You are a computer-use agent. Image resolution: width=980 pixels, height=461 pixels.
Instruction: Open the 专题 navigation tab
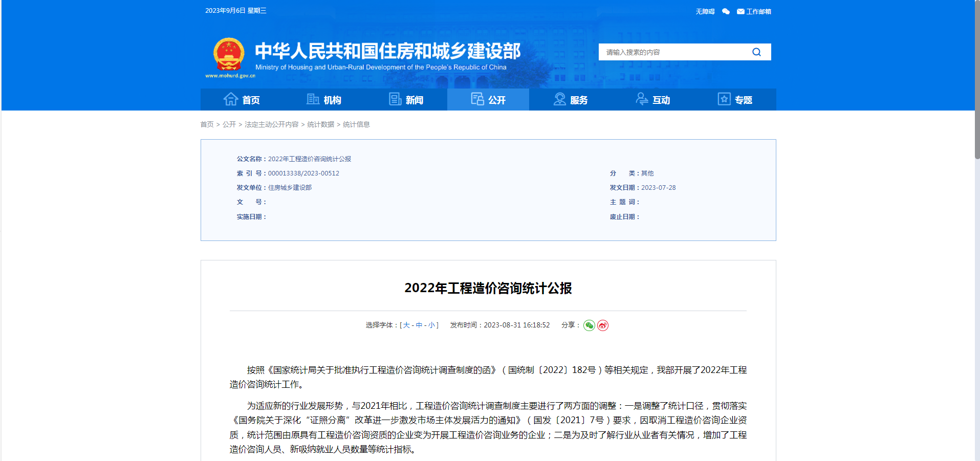(x=735, y=100)
